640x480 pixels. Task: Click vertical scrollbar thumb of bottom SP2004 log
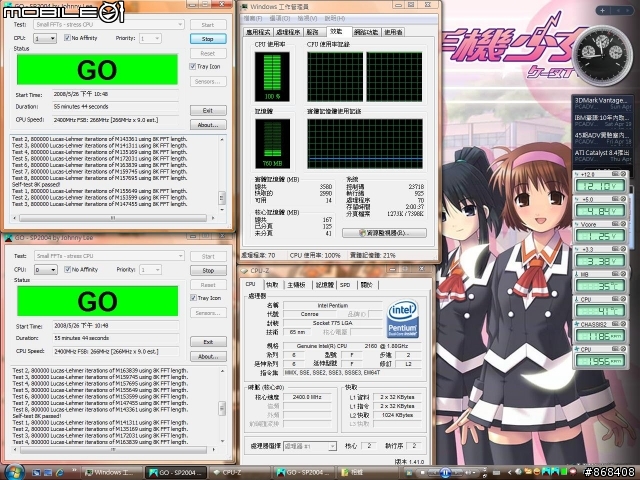[x=222, y=408]
